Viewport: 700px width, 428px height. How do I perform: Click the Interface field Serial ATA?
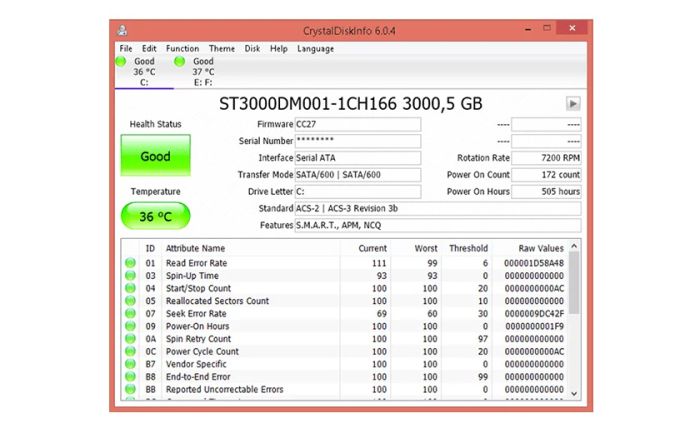358,158
